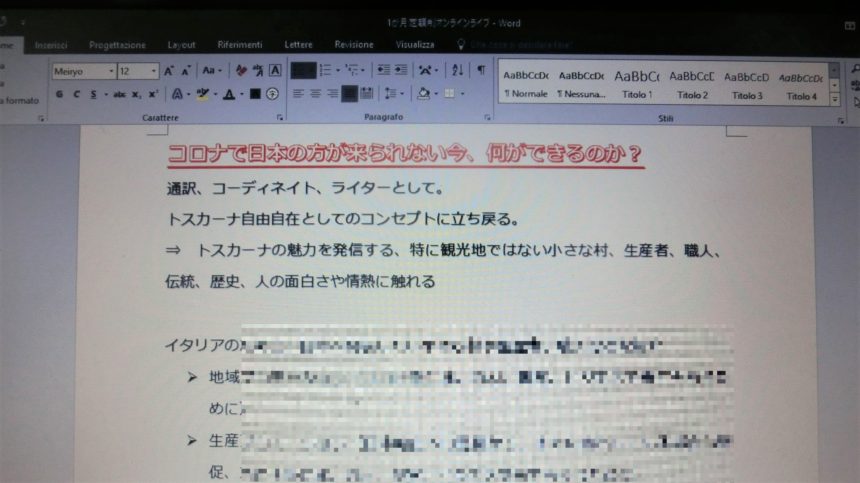Click the subscript icon
This screenshot has height=483, width=860.
137,94
